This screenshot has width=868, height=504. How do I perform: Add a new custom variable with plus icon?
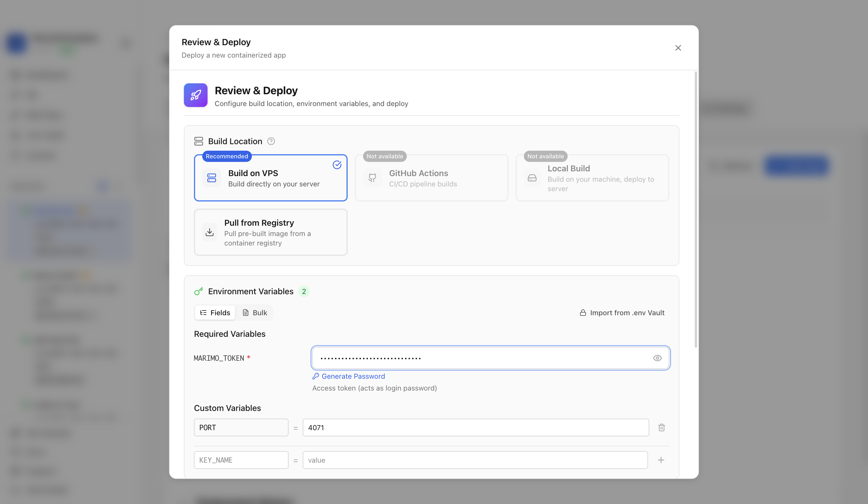(x=661, y=460)
